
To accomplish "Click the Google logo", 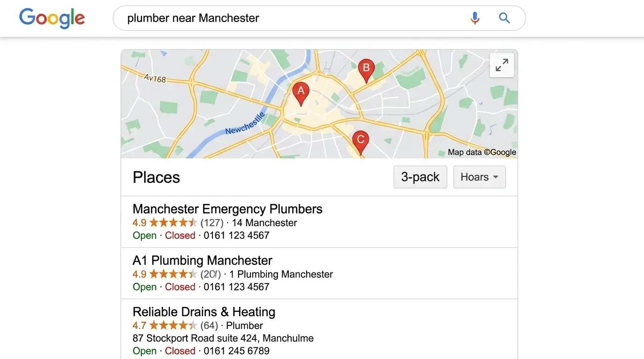I will coord(51,18).
